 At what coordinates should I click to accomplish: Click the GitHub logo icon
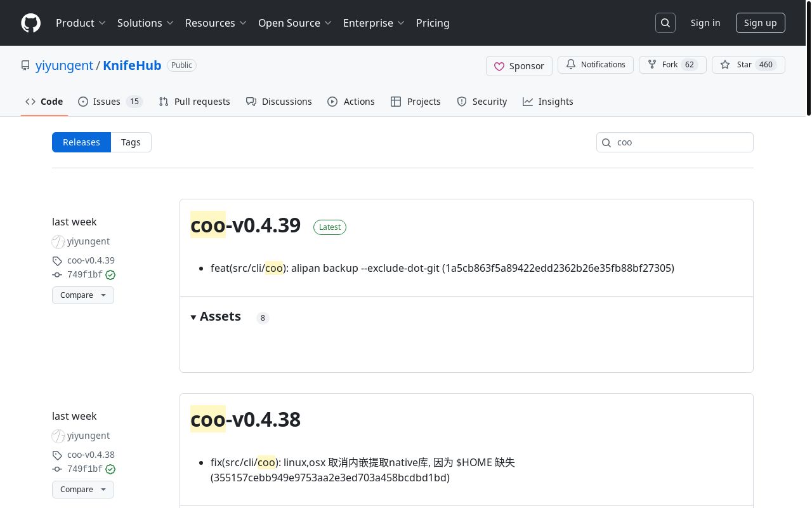(30, 23)
